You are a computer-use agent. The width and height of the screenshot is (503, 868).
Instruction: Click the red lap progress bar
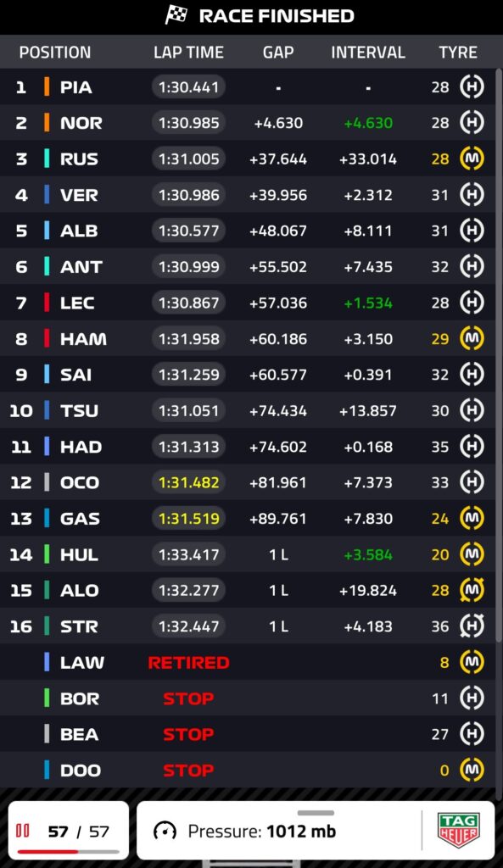point(48,851)
